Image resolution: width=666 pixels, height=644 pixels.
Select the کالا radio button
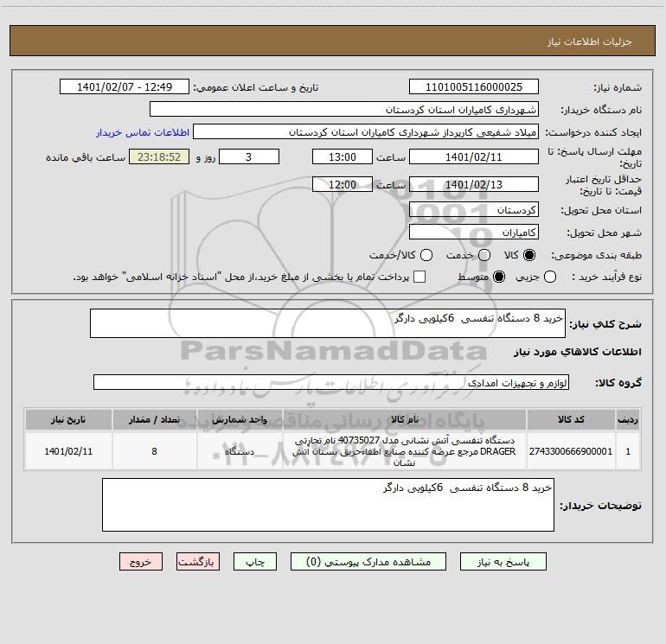pos(529,255)
